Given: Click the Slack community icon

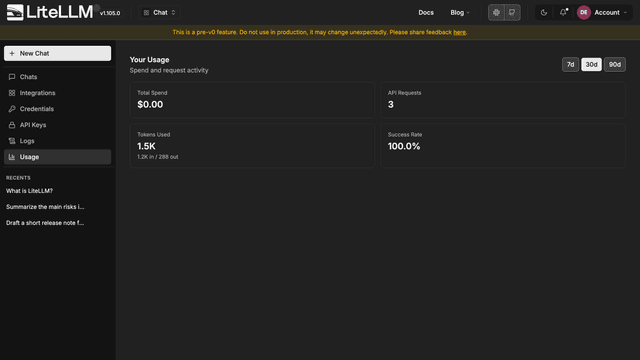Looking at the screenshot, I should [496, 13].
